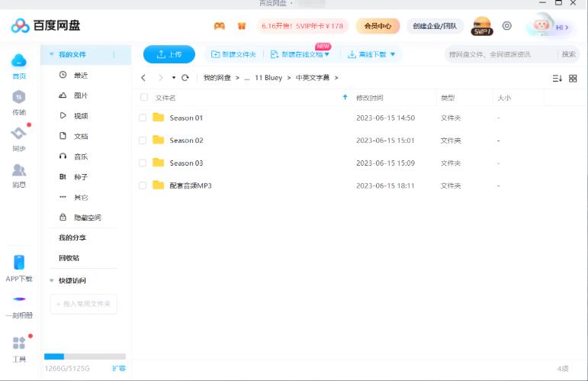Click the 会员中心 button
588x381 pixels.
coord(378,26)
